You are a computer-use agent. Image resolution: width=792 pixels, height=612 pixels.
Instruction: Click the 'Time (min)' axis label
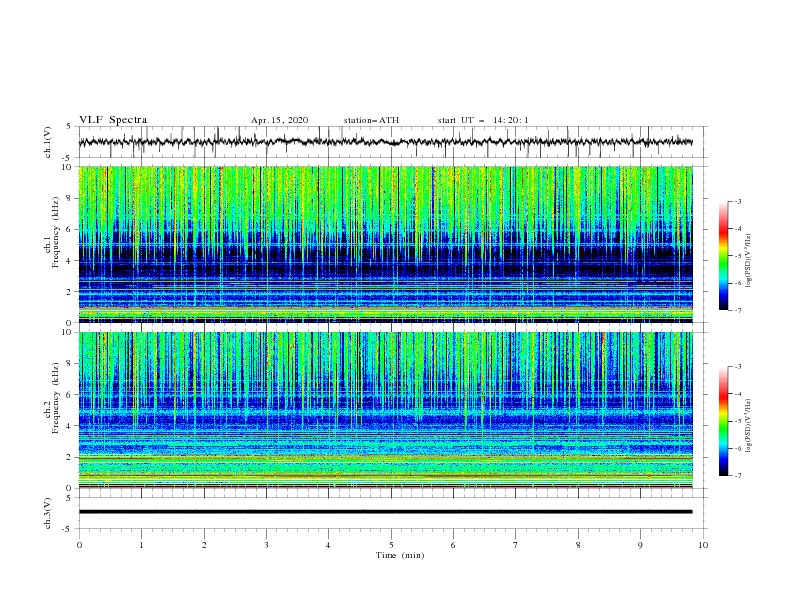400,555
